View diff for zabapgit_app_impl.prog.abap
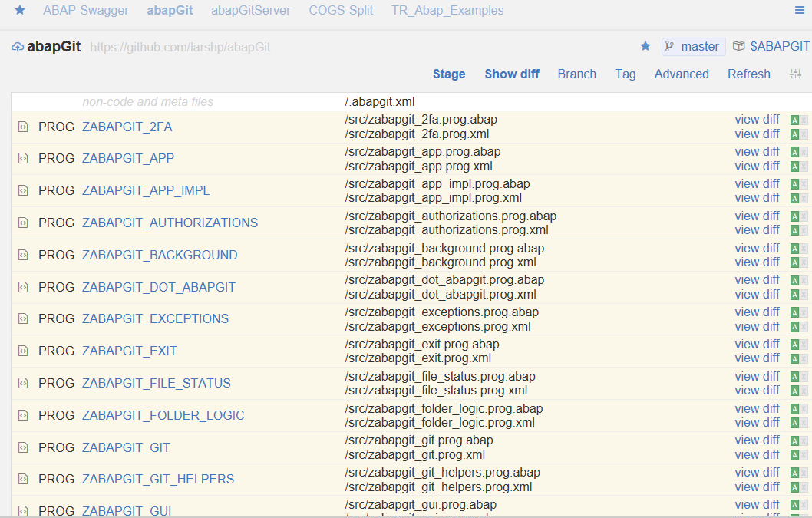 [x=757, y=184]
